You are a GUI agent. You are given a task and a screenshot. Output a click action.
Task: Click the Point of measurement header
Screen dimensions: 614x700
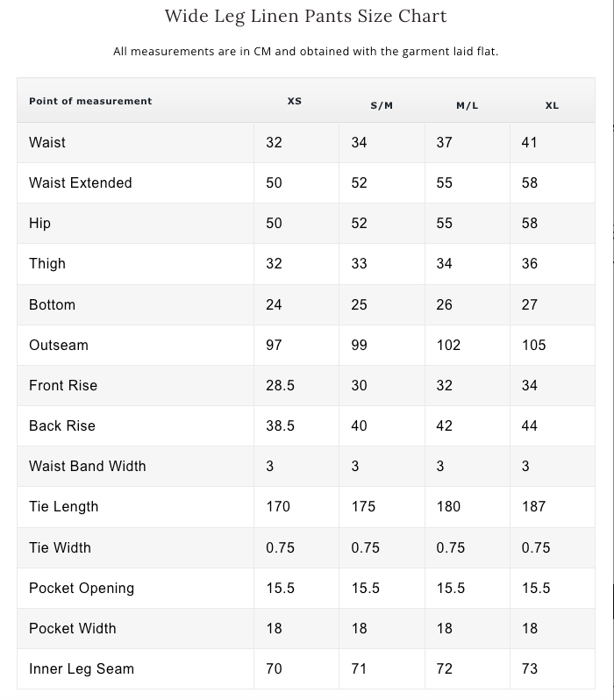coord(90,101)
